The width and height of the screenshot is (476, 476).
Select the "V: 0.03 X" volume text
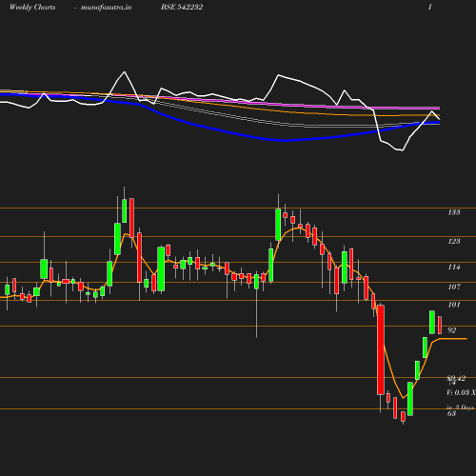461,392
